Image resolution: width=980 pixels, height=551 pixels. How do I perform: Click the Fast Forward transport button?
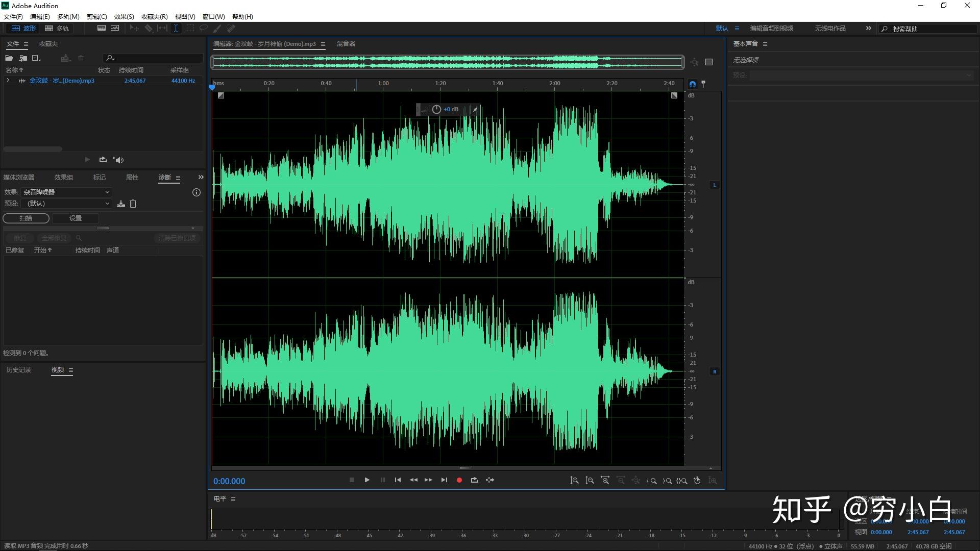point(428,480)
